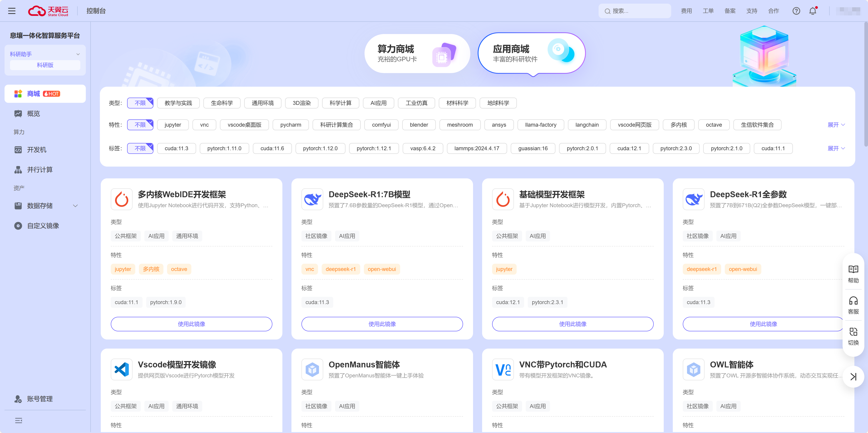This screenshot has height=433, width=868.
Task: Click the top search field
Action: pos(635,11)
